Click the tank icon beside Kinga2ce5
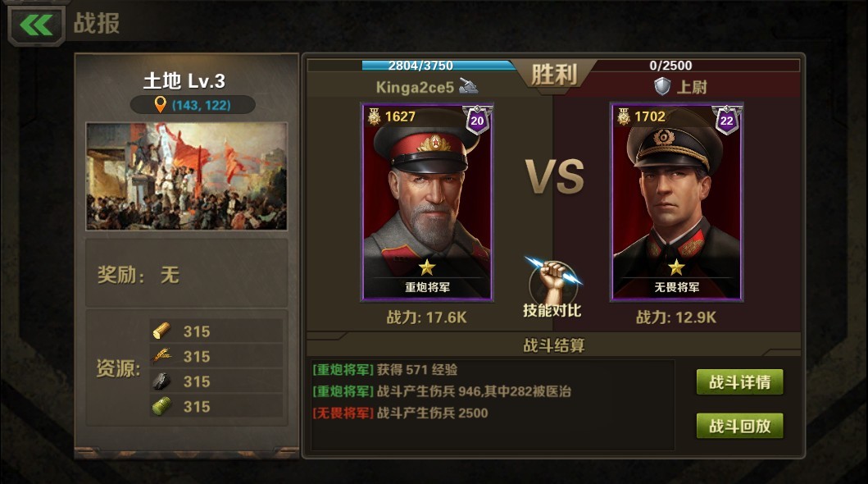Screen dimensions: 868x484 point(468,86)
